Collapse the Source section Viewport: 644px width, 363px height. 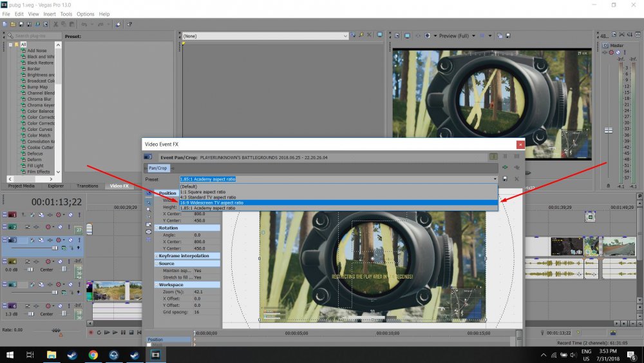point(156,264)
